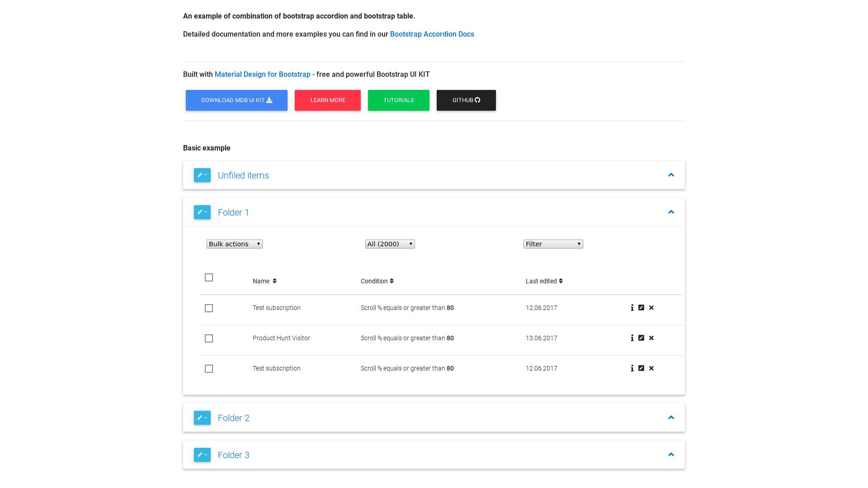Open the Filter dropdown
Image resolution: width=868 pixels, height=488 pixels.
coord(553,244)
